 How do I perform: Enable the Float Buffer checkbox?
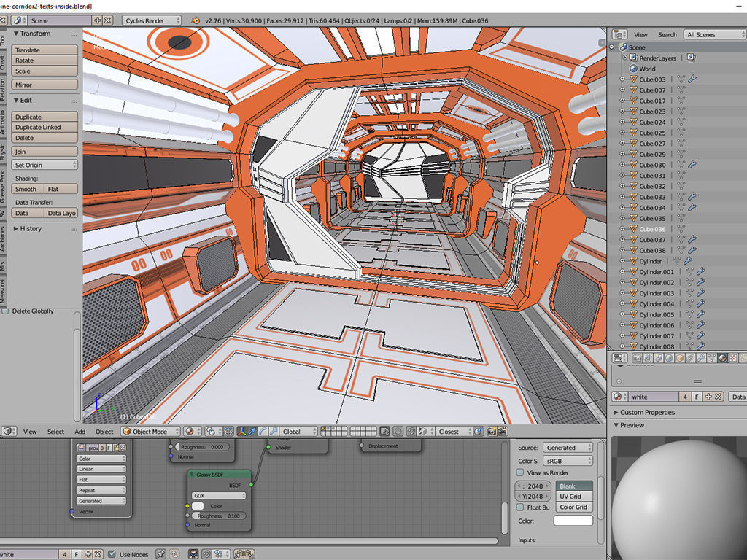pyautogui.click(x=520, y=507)
